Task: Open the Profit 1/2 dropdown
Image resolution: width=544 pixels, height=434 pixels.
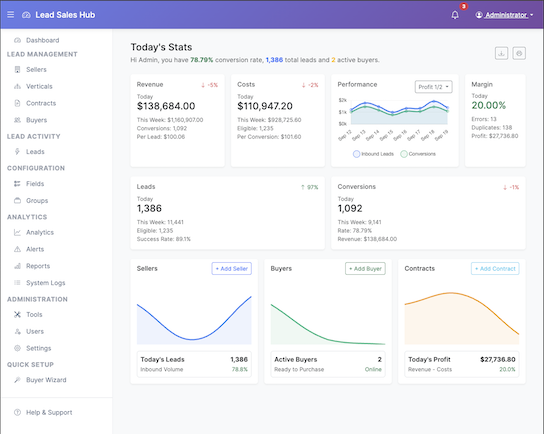Action: point(434,87)
